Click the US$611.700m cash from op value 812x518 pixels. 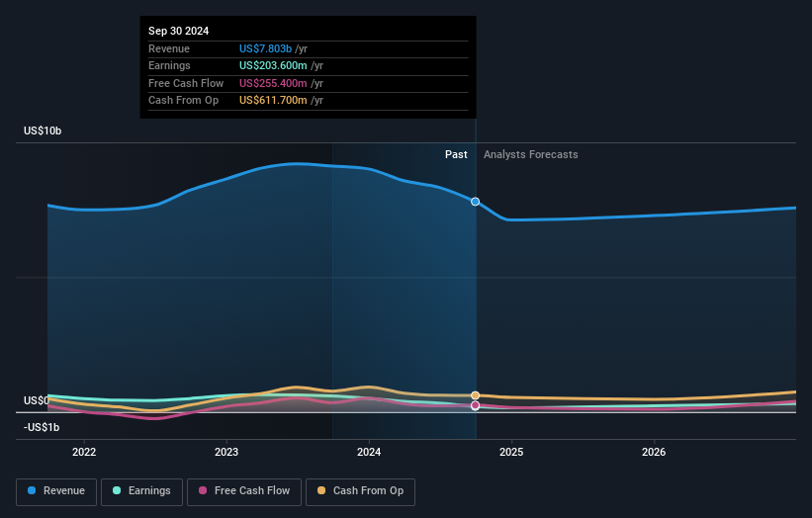click(273, 101)
